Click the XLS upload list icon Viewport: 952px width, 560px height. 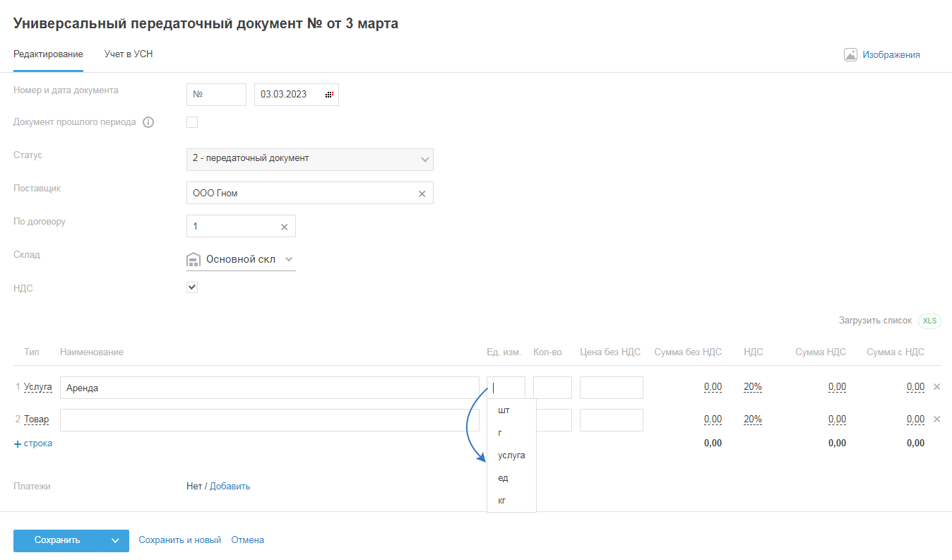point(929,321)
